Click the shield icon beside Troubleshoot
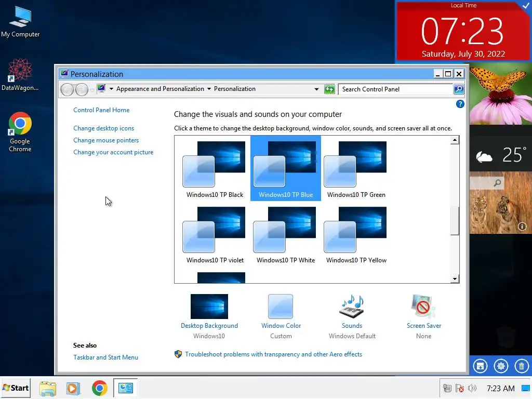 [x=178, y=354]
